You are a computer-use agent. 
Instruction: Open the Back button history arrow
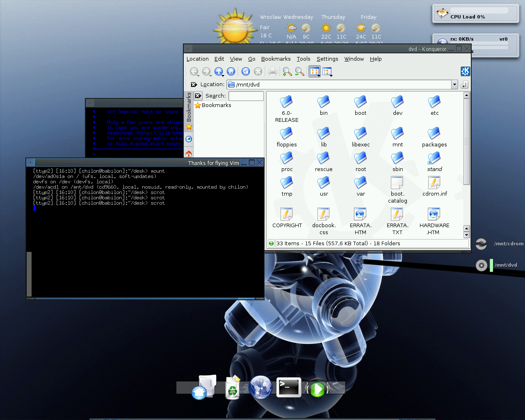[199, 75]
